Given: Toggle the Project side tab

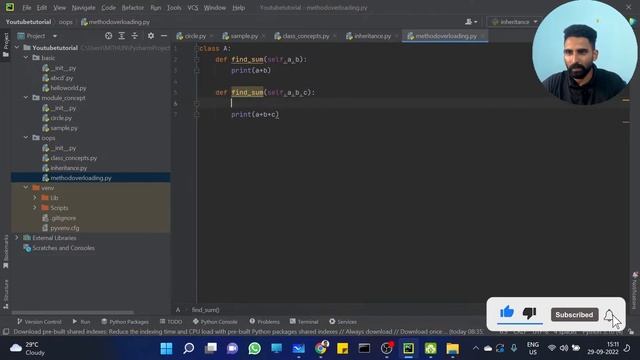Looking at the screenshot, I should (x=6, y=45).
